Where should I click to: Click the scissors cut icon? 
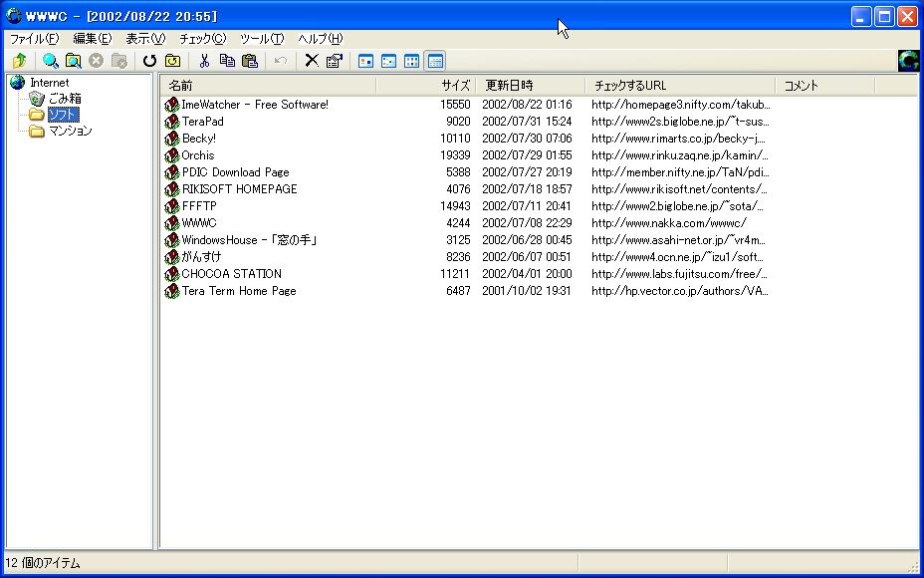(204, 61)
